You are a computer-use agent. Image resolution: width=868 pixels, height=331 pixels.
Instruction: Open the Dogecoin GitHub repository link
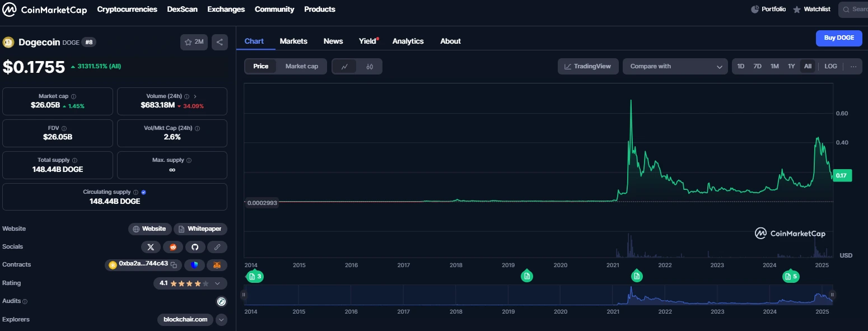point(195,246)
